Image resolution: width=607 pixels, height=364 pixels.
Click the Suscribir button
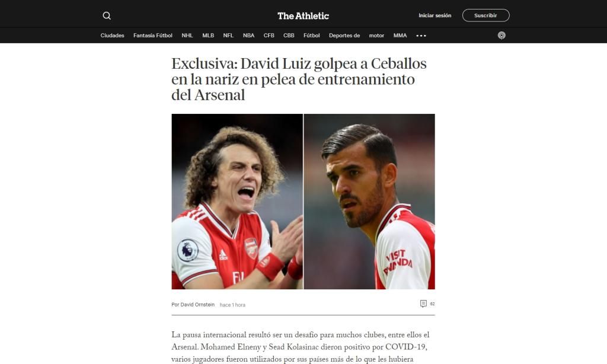pyautogui.click(x=486, y=15)
